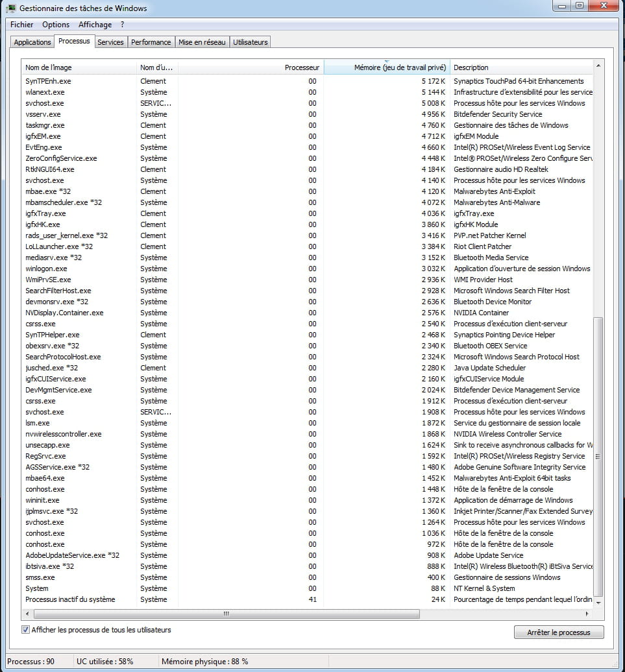Click horizontal scrollbar right arrow
The width and height of the screenshot is (625, 672).
pos(587,614)
